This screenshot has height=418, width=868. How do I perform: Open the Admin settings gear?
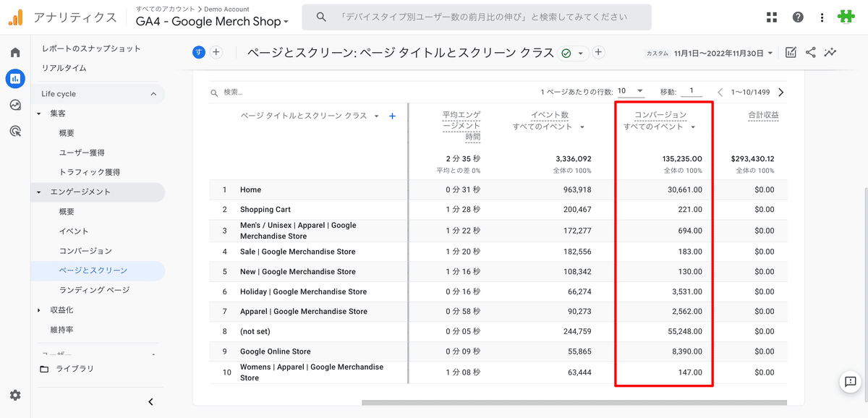pos(15,395)
